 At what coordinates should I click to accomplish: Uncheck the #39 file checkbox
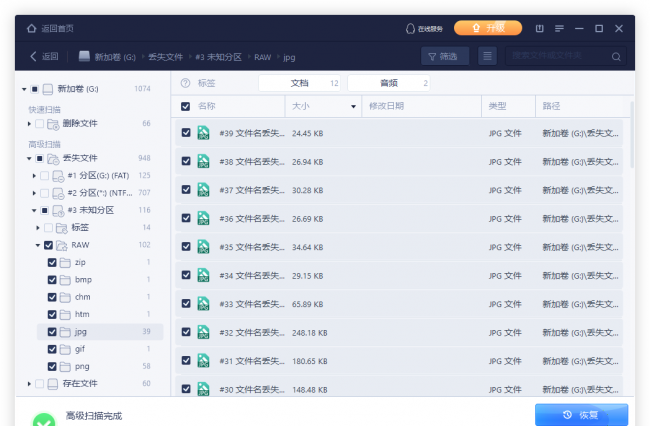[x=186, y=133]
